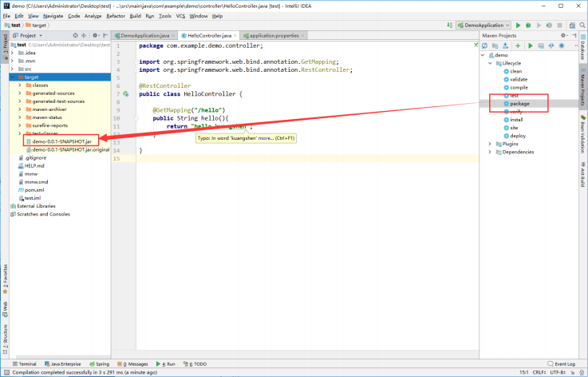Viewport: 588px width, 377px height.
Task: Run DemoApplication with the green play button
Action: (518, 25)
